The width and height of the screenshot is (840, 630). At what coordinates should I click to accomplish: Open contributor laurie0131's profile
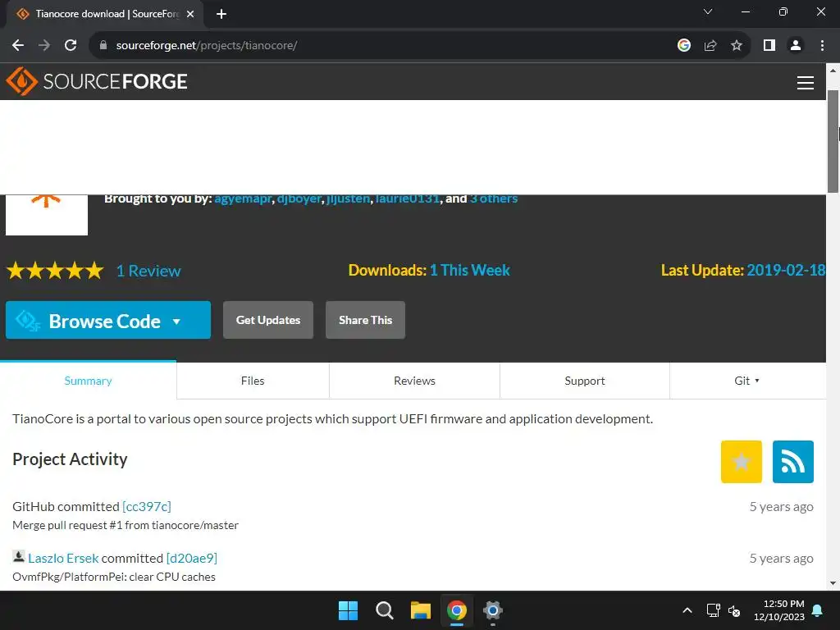click(408, 199)
